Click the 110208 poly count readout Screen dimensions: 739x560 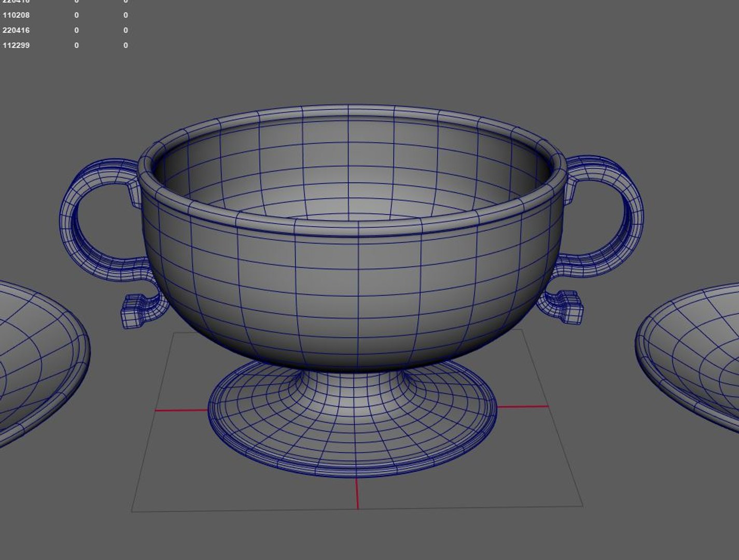[16, 15]
